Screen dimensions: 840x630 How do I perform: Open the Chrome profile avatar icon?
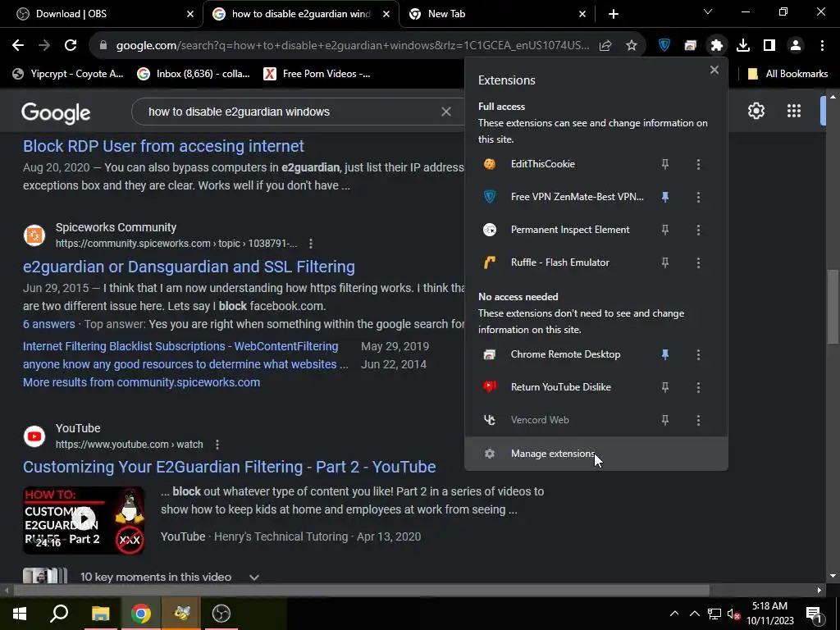[x=796, y=46]
